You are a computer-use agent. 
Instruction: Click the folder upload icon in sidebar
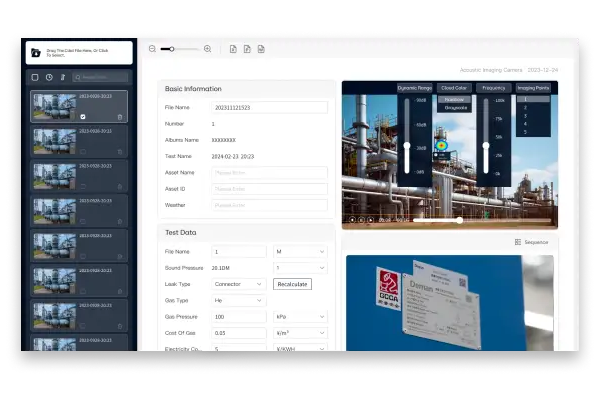click(x=36, y=52)
